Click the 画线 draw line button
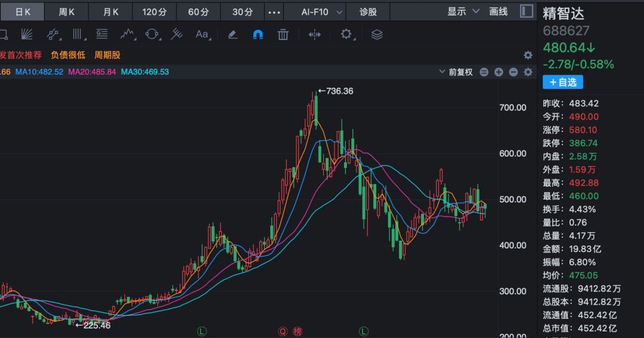Screen dimensions: 644x338 pos(499,11)
